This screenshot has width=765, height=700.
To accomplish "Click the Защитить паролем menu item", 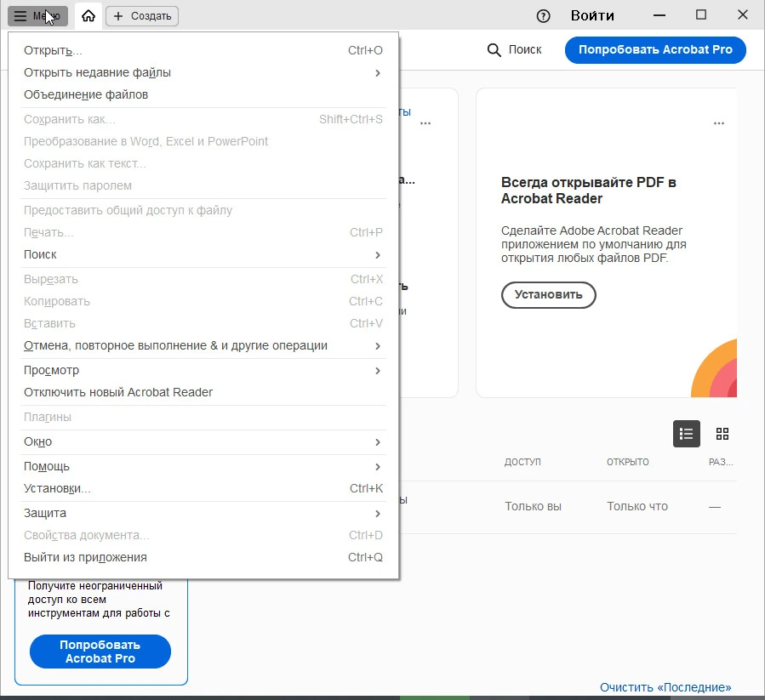I will click(x=203, y=186).
